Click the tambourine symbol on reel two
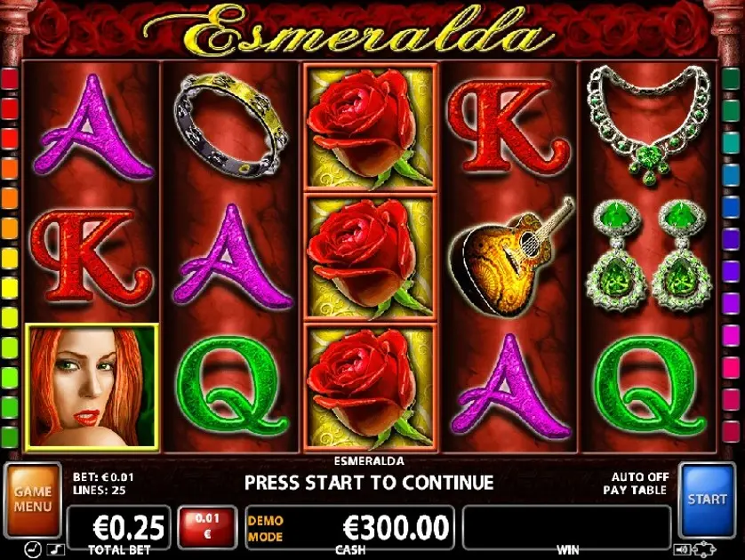The width and height of the screenshot is (745, 560). point(231,125)
